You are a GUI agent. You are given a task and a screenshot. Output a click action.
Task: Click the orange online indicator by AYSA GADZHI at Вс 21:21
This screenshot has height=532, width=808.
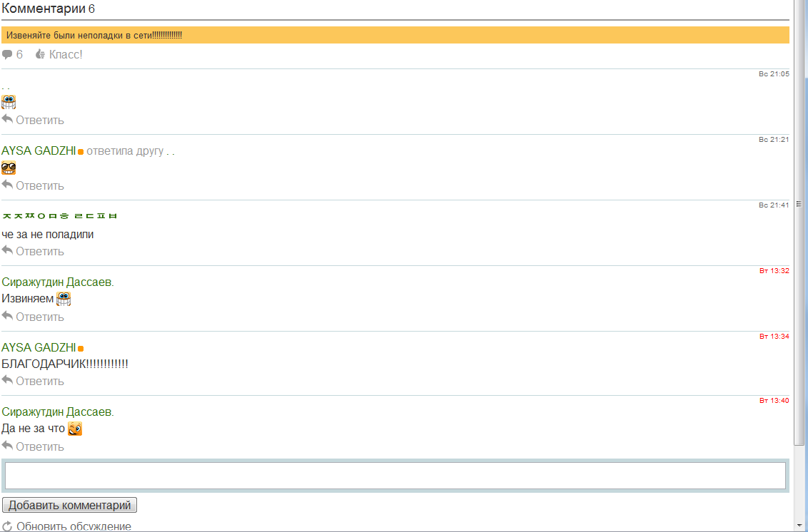pos(81,152)
